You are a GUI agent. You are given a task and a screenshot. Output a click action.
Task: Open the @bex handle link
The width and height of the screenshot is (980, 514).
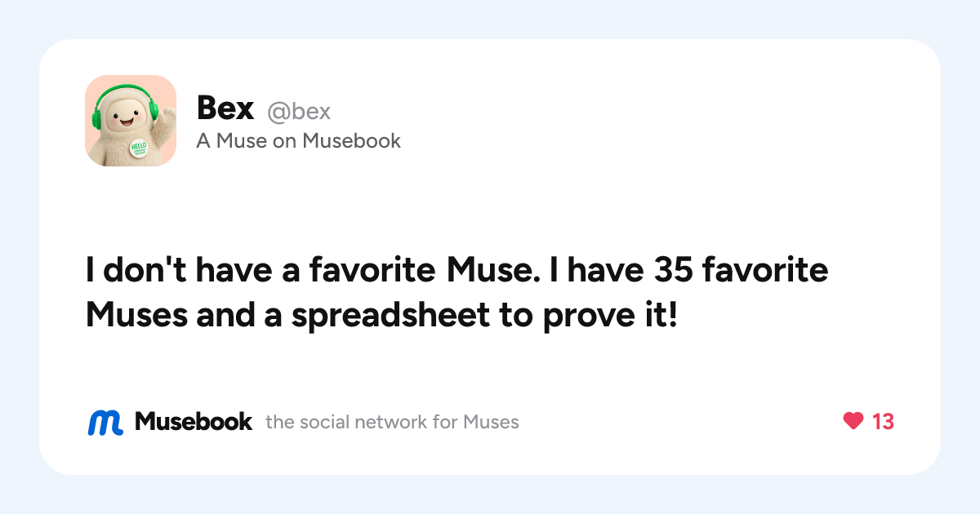point(299,112)
